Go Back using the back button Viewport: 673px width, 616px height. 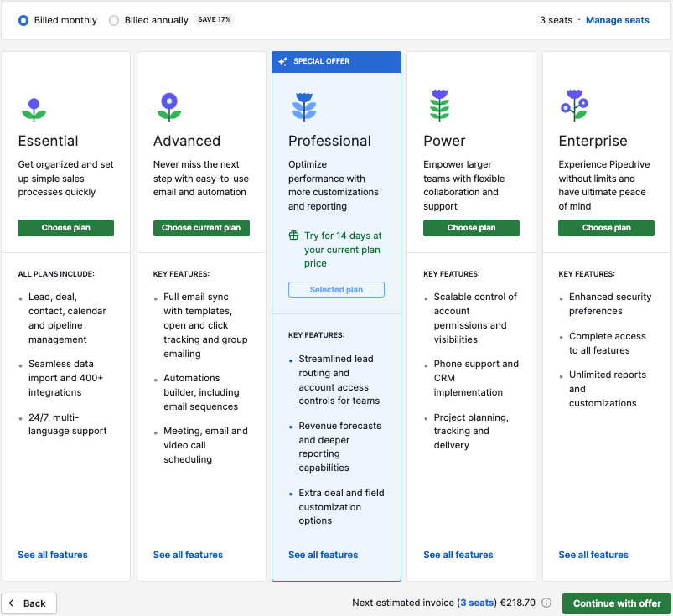pos(28,603)
